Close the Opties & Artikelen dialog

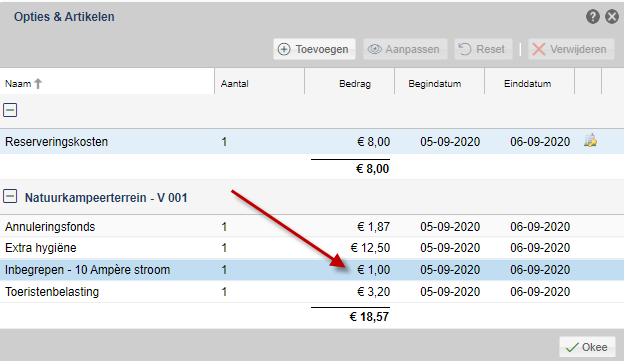612,17
